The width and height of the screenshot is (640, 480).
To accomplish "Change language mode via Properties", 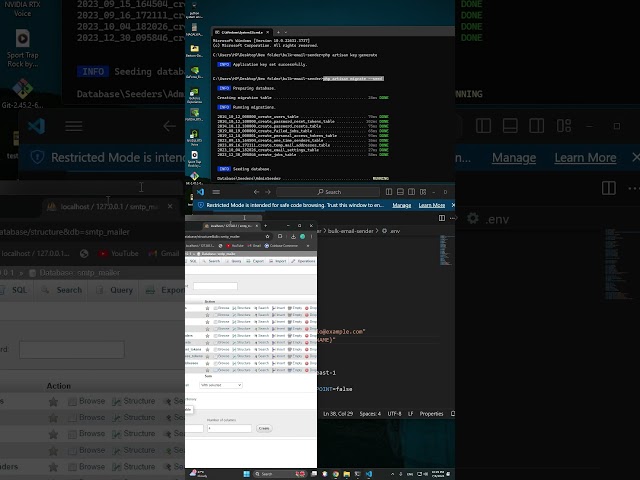I will click(431, 414).
